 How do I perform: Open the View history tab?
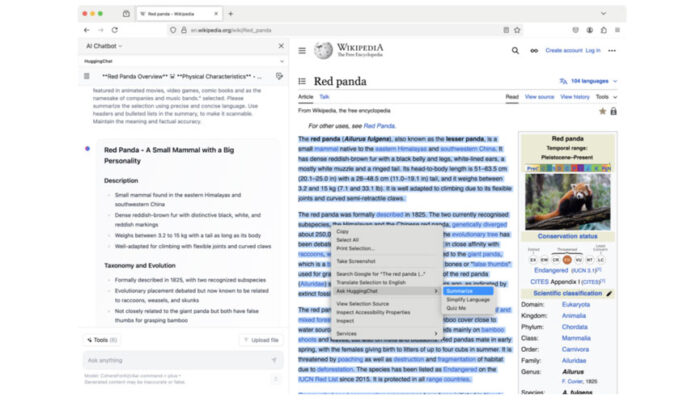click(x=575, y=97)
